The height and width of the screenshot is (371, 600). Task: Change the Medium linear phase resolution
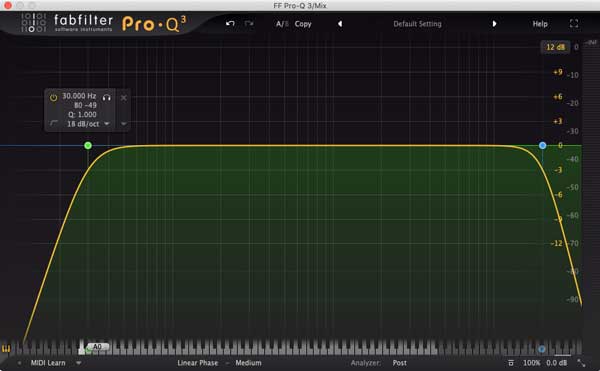click(x=248, y=363)
